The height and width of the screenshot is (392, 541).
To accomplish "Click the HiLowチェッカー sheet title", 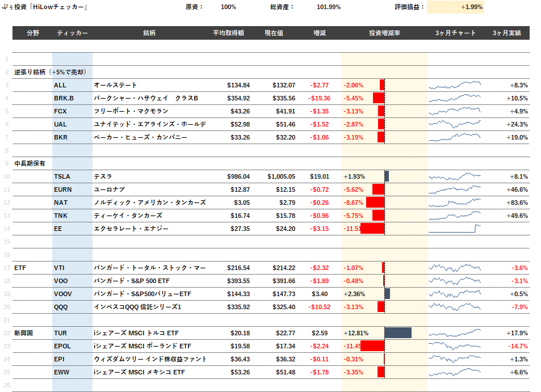I will pos(44,7).
